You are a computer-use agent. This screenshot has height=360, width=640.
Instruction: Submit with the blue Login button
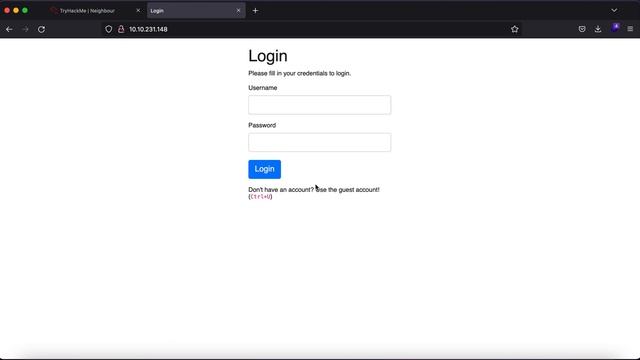click(x=264, y=169)
